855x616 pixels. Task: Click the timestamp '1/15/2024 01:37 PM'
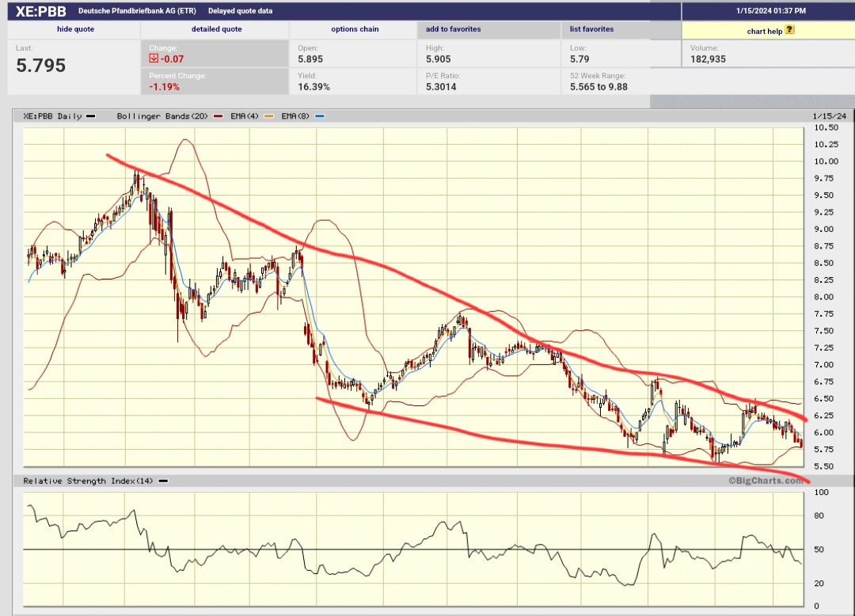(770, 11)
